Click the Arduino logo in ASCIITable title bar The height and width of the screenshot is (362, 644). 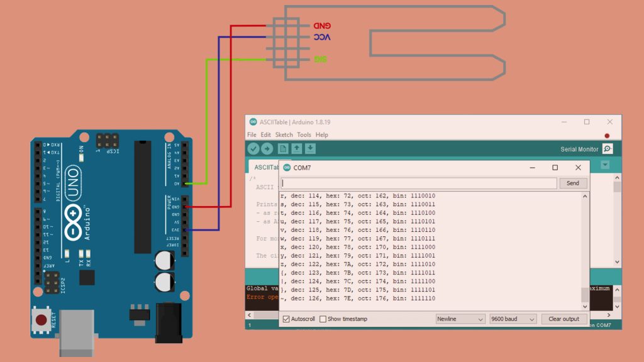(x=253, y=122)
